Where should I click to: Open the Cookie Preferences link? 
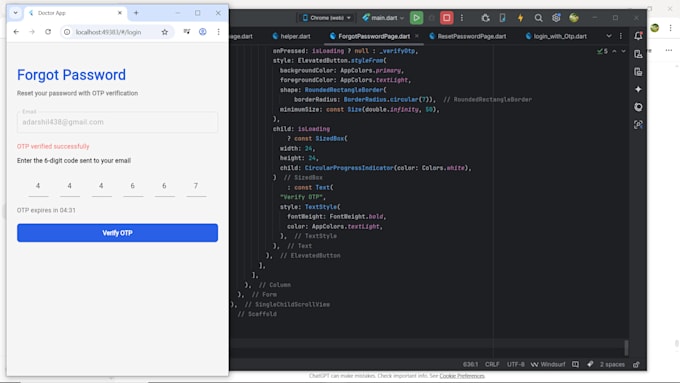coord(462,376)
